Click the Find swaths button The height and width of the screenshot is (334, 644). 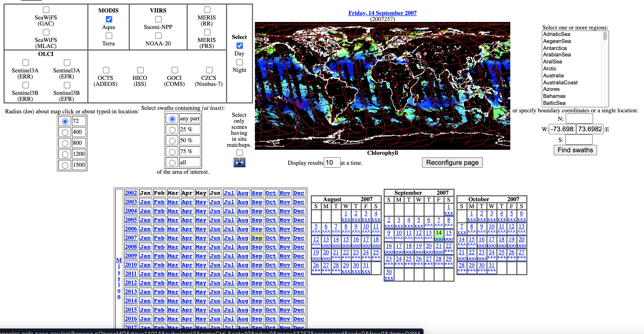pyautogui.click(x=575, y=150)
